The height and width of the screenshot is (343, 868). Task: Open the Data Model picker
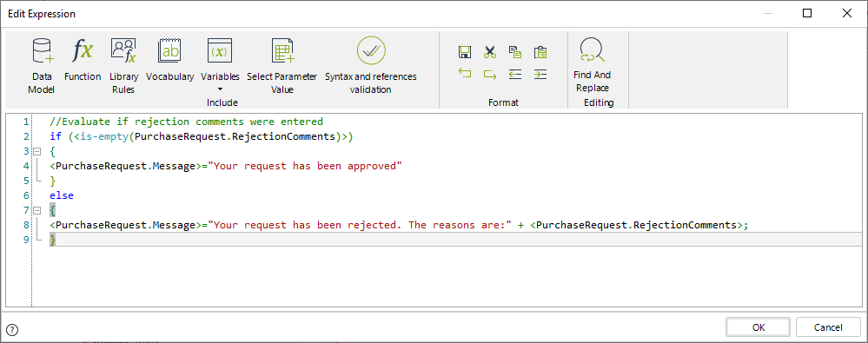[42, 65]
